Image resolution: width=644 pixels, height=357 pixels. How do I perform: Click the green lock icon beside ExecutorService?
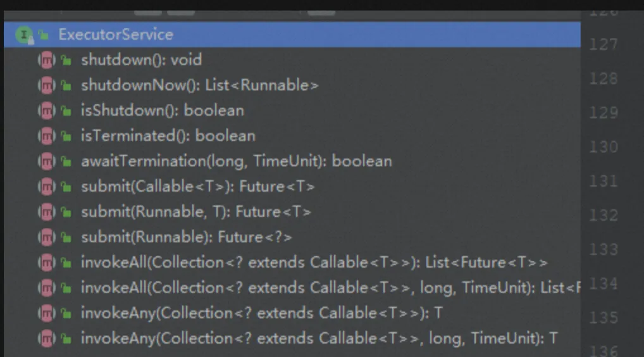(x=43, y=35)
